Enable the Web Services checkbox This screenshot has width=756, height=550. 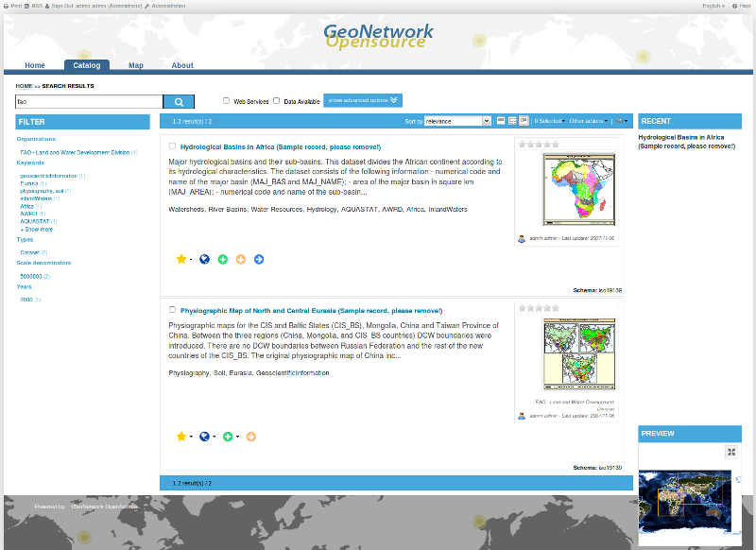tap(226, 101)
